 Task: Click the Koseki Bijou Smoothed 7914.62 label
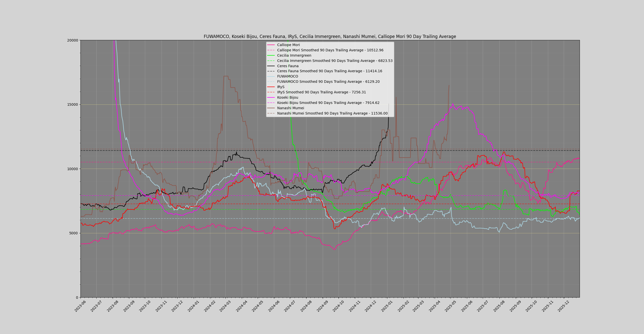(x=328, y=103)
